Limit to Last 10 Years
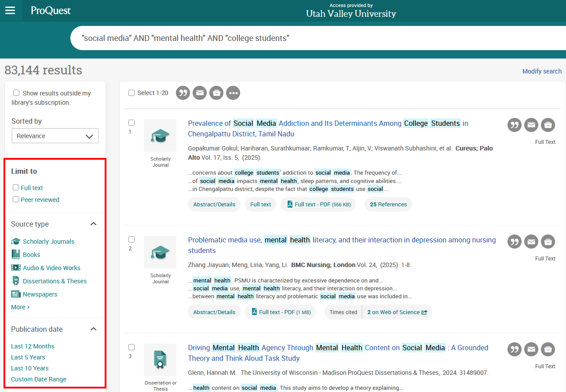The width and height of the screenshot is (566, 392). pyautogui.click(x=30, y=368)
